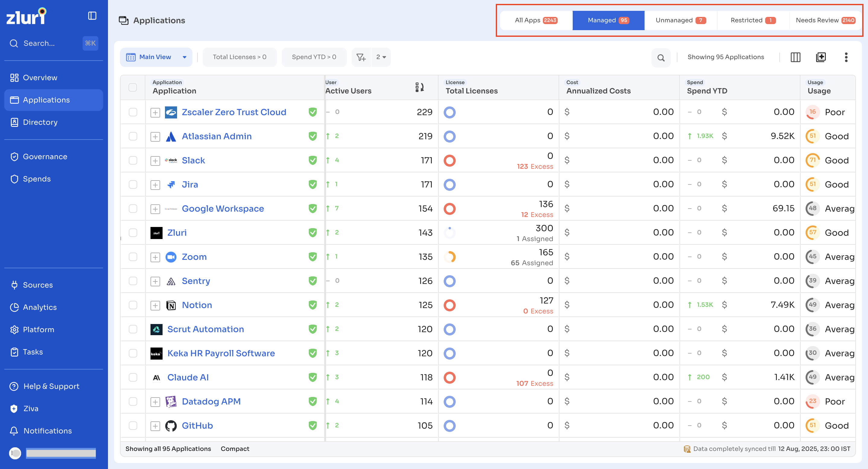Open the column layout icon

point(796,57)
